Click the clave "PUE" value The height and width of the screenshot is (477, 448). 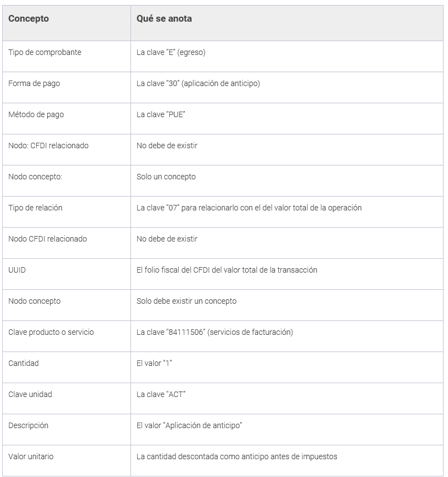(x=160, y=114)
